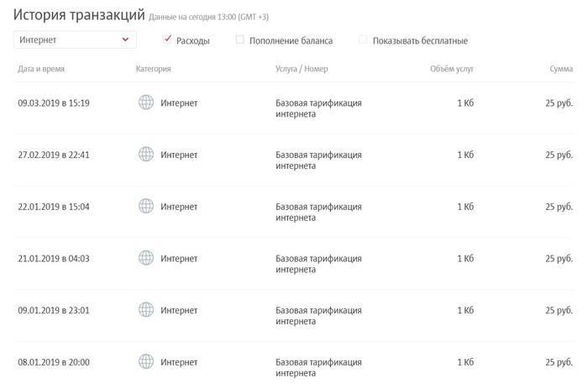The image size is (588, 389).
Task: Select the 27.02.2019 в 22:41 transaction date
Action: (x=54, y=155)
